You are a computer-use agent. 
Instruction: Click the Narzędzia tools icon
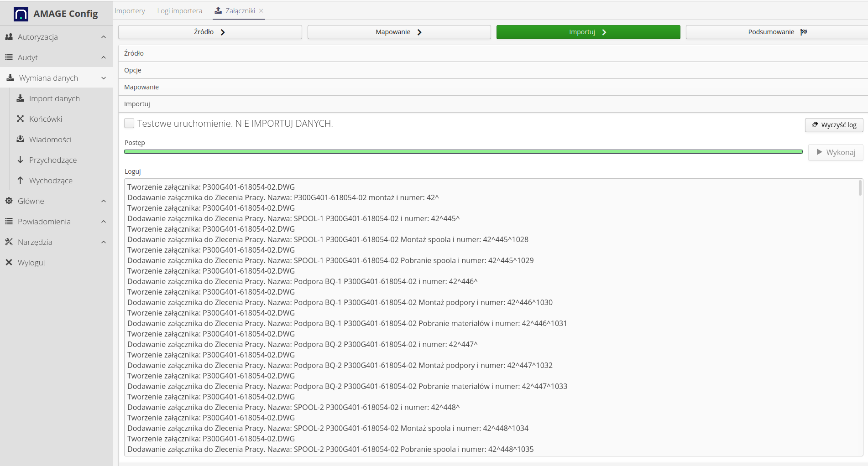coord(9,242)
